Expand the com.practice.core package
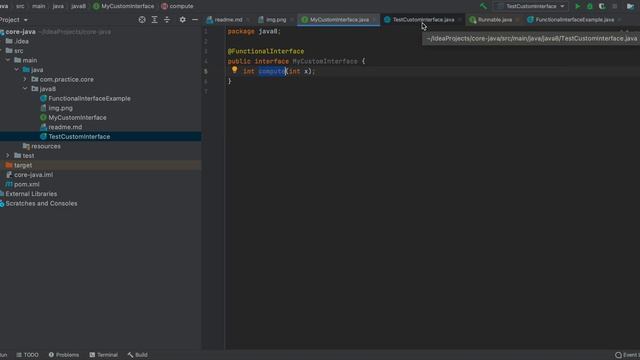640x360 pixels. tap(25, 79)
